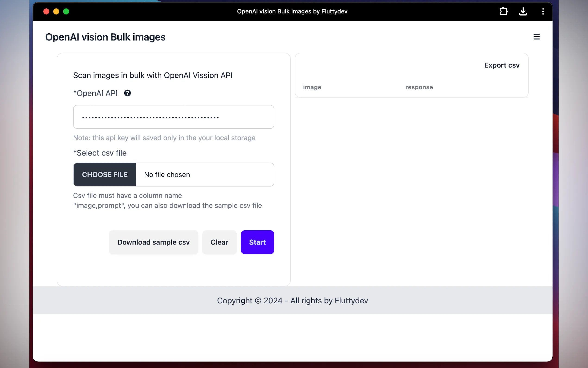The width and height of the screenshot is (588, 368).
Task: Click the '*Select csv file' label
Action: click(x=100, y=153)
